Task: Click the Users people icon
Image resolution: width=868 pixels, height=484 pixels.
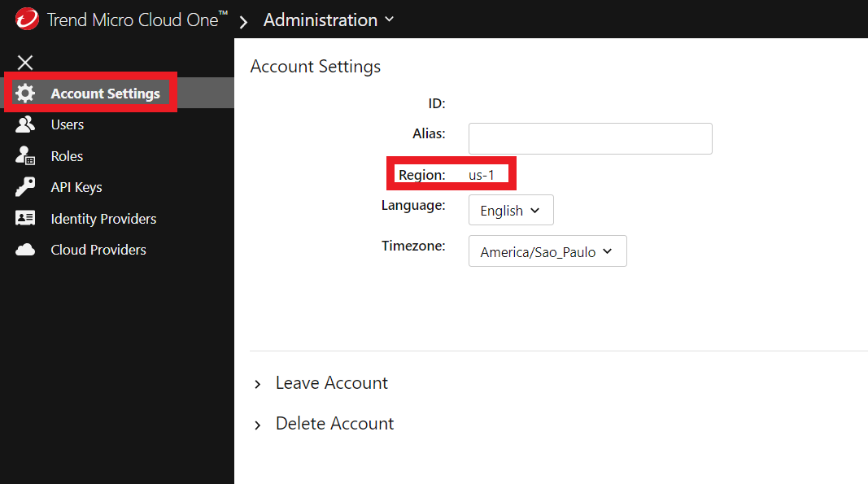Action: 25,124
